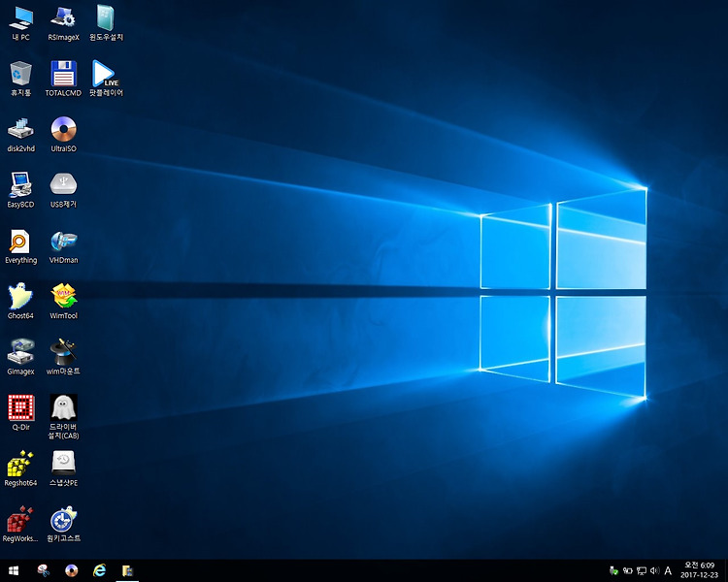
Task: Click the disk2vhd desktop shortcut
Action: click(21, 135)
